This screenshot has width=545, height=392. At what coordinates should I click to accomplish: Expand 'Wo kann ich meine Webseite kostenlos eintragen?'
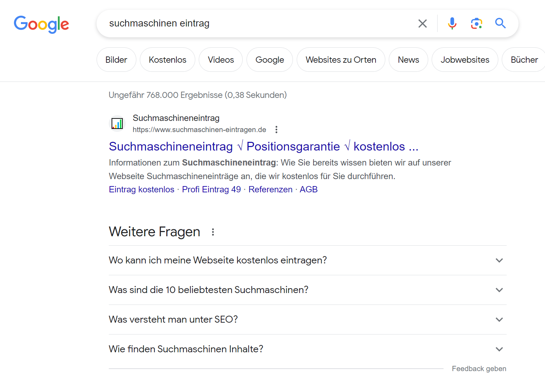pyautogui.click(x=499, y=260)
